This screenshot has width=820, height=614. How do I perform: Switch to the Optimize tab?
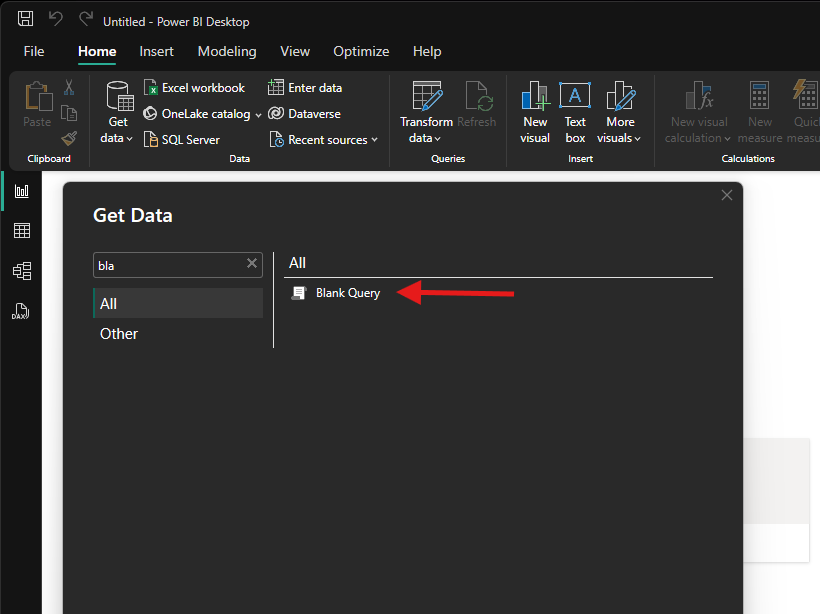361,51
